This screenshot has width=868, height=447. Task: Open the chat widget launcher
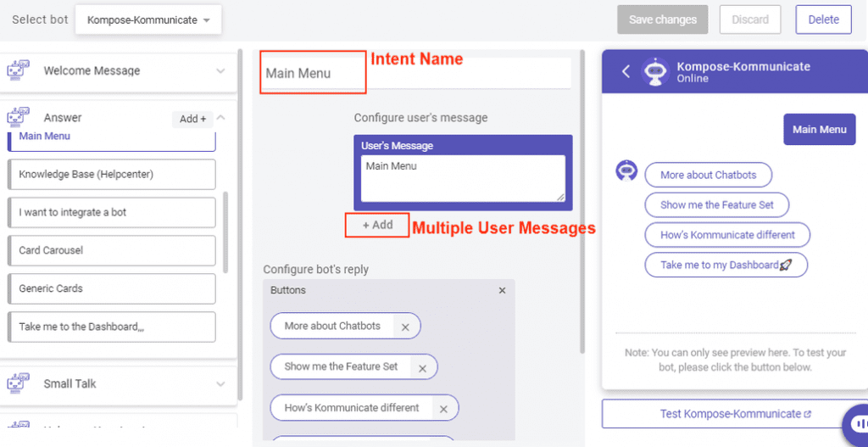[856, 424]
